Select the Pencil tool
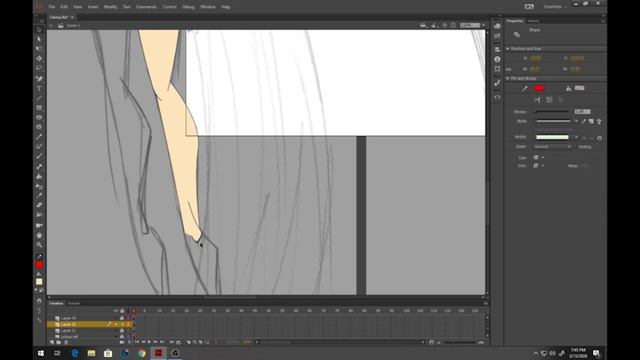The width and height of the screenshot is (640, 360). [39, 137]
